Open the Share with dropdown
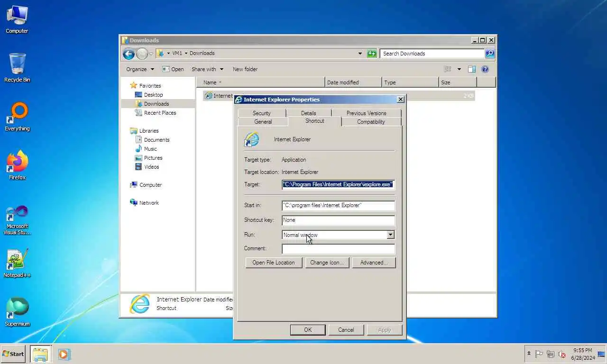The width and height of the screenshot is (607, 364). click(207, 69)
